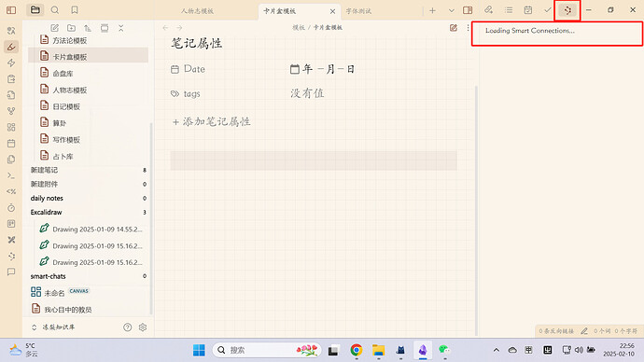Create a new note in file explorer
Image resolution: width=644 pixels, height=362 pixels.
(x=55, y=28)
